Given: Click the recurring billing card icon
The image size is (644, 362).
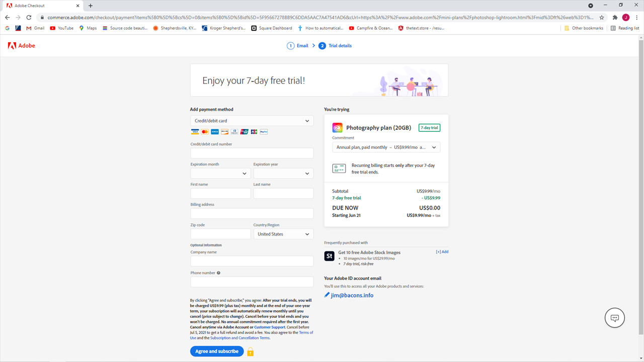Looking at the screenshot, I should (x=339, y=168).
